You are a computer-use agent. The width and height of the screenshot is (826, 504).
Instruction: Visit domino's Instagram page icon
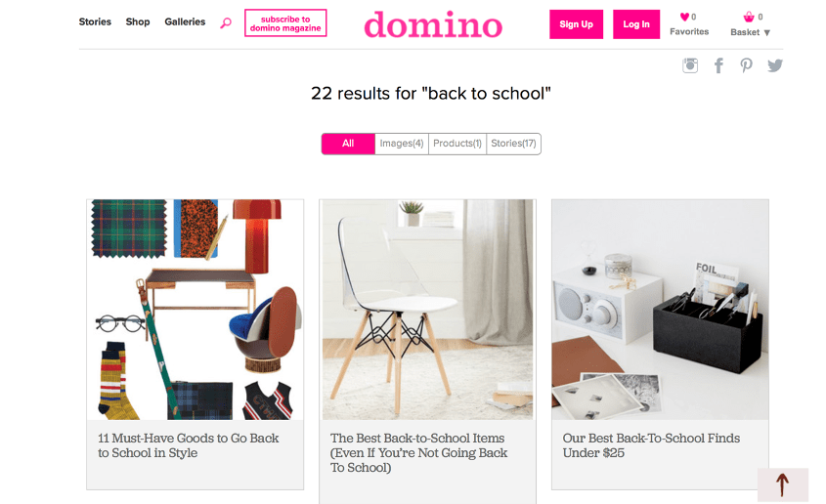(x=690, y=65)
